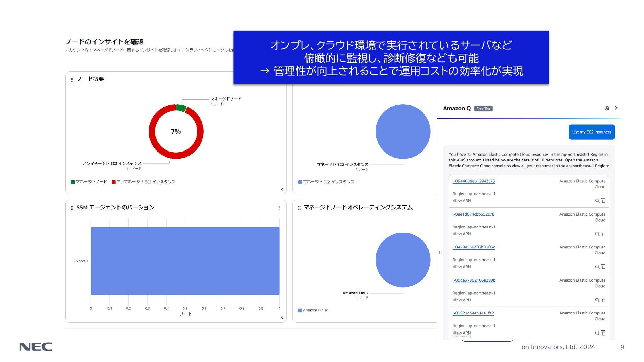644x362 pixels.
Task: Click copy icon for i-0944088eb12943c73
Action: click(x=603, y=201)
